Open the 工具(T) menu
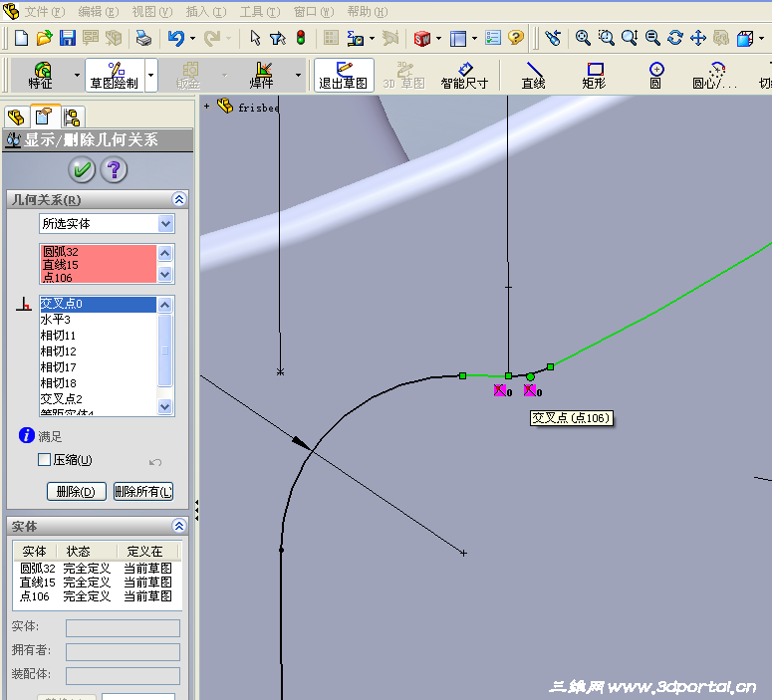The image size is (772, 700). point(260,11)
